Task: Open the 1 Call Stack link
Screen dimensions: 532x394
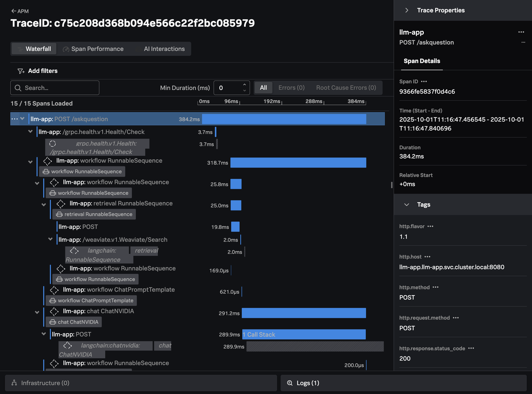Action: tap(259, 334)
